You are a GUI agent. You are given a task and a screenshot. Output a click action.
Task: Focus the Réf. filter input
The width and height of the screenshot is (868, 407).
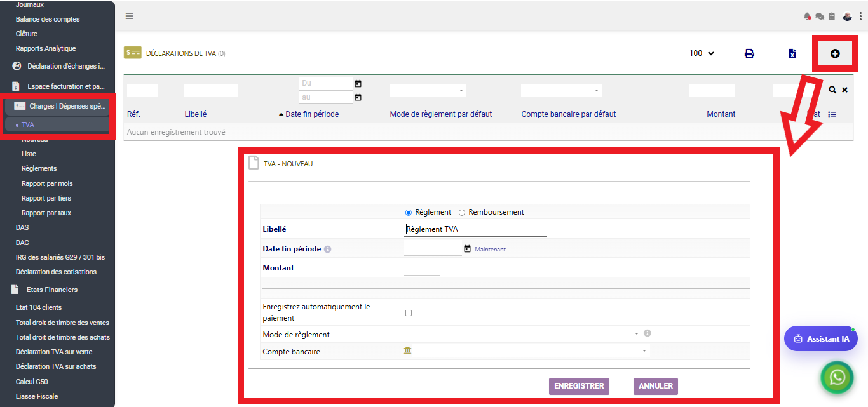(142, 90)
